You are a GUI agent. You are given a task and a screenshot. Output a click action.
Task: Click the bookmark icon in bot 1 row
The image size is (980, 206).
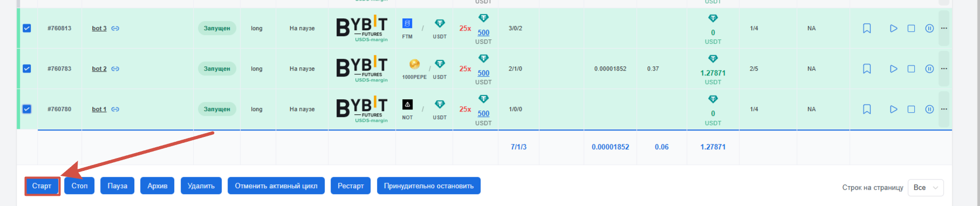(867, 109)
